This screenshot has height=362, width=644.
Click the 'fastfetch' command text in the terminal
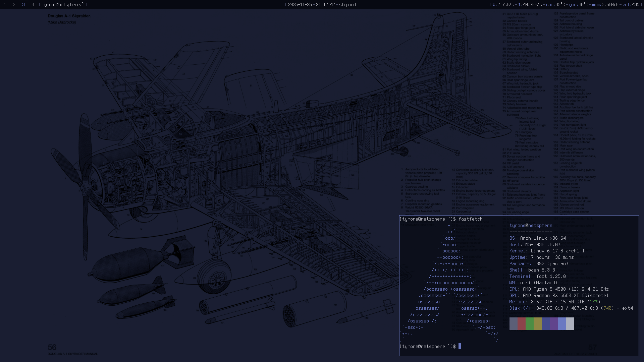[470, 219]
